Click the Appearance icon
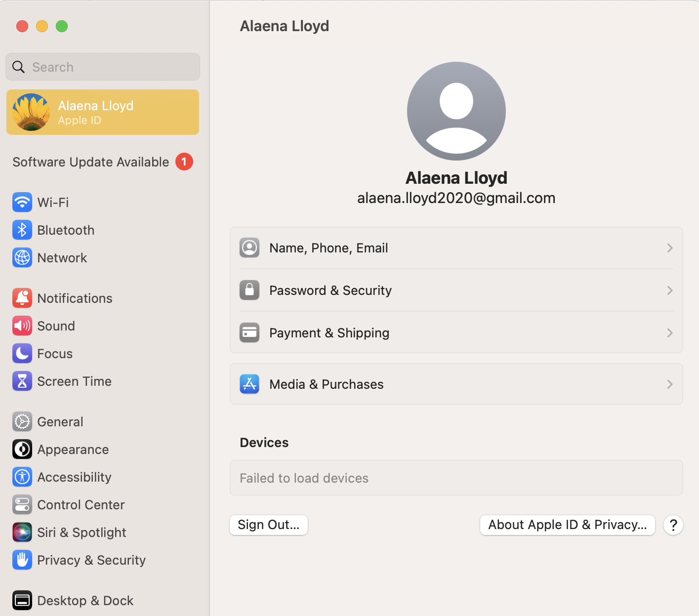Image resolution: width=699 pixels, height=616 pixels. [22, 450]
